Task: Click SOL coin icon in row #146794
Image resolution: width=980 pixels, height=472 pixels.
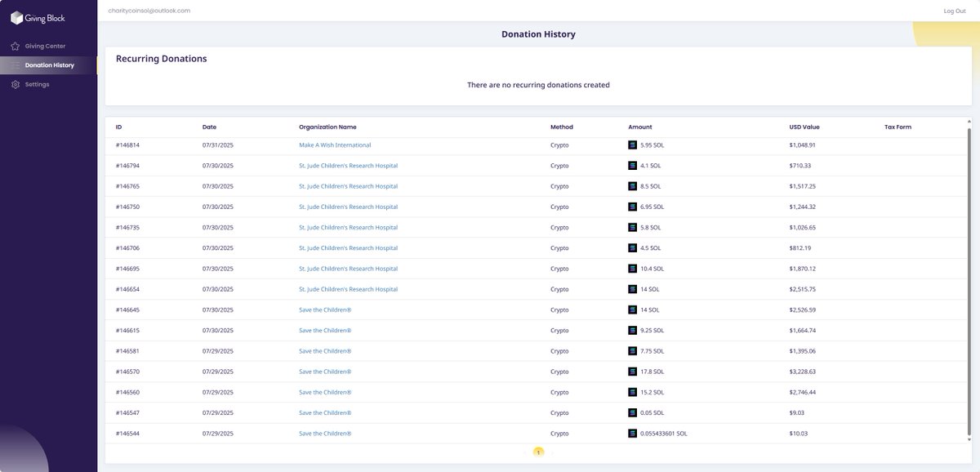Action: tap(632, 165)
